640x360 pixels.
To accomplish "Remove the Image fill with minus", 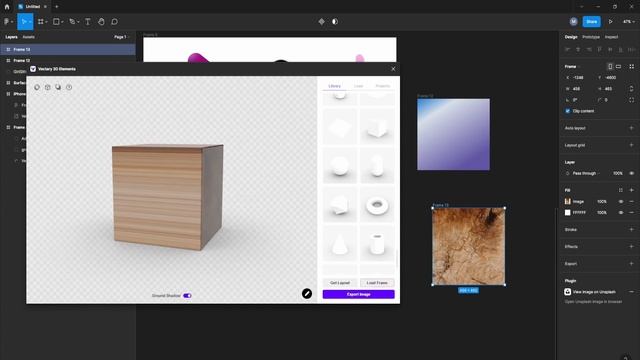I will (631, 202).
